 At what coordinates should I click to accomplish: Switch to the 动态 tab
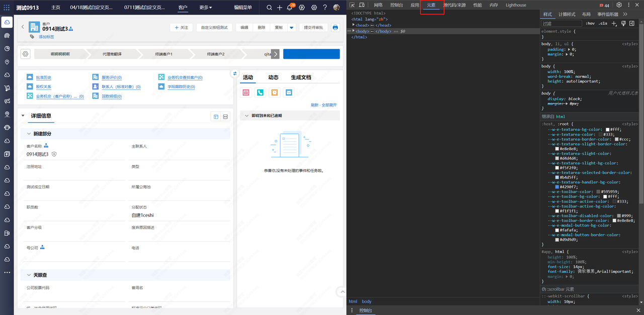coord(273,77)
